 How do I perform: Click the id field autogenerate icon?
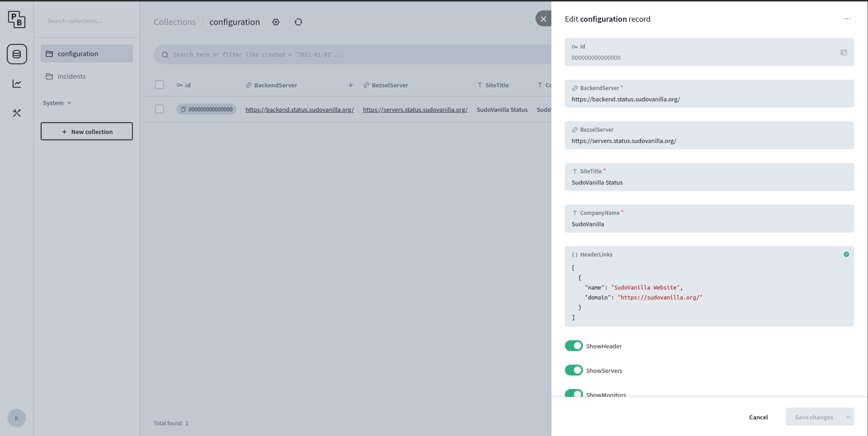pos(843,52)
